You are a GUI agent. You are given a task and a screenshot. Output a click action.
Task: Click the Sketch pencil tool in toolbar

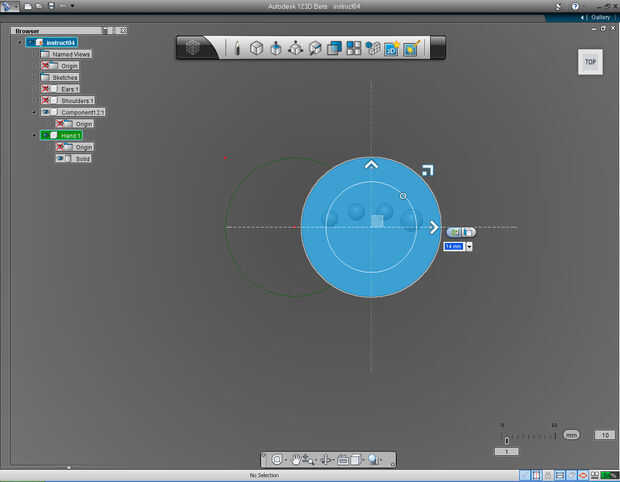pyautogui.click(x=237, y=48)
